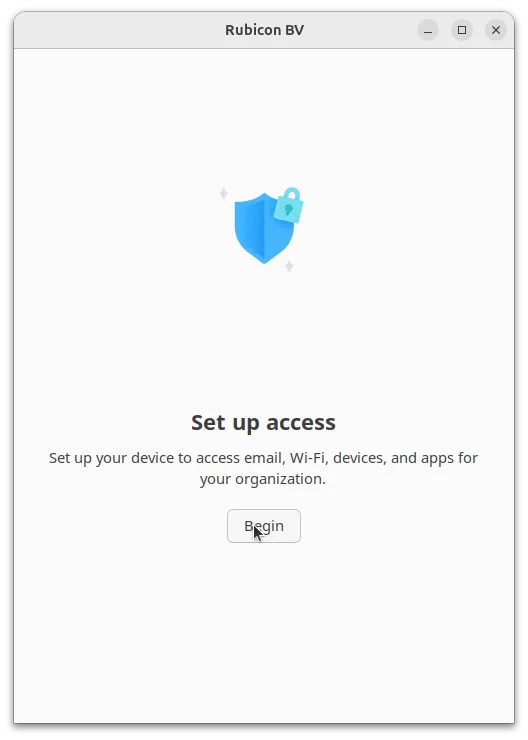Viewport: 528px width, 740px height.
Task: Click the word access in the heading
Action: pos(301,422)
